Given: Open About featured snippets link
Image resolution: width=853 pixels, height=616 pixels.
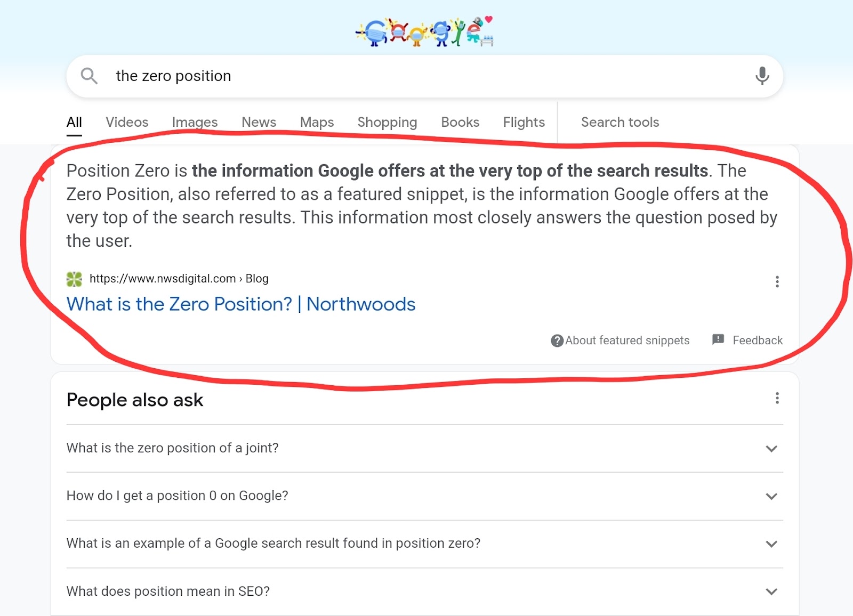Looking at the screenshot, I should [x=627, y=341].
